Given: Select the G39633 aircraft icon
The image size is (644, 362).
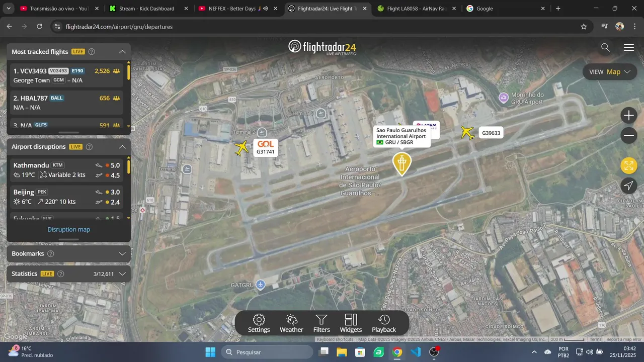Looking at the screenshot, I should point(468,132).
